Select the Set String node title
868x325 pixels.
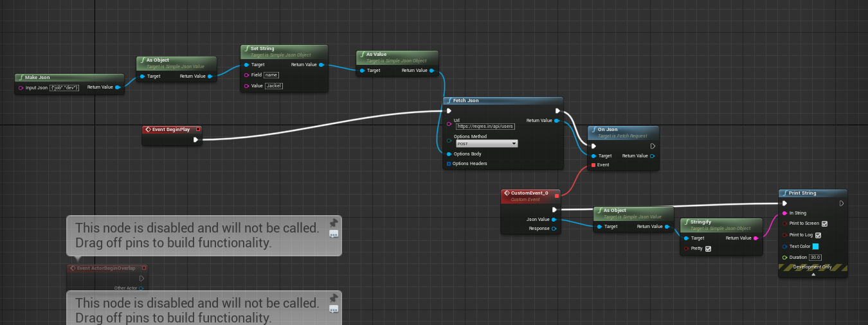[x=263, y=48]
